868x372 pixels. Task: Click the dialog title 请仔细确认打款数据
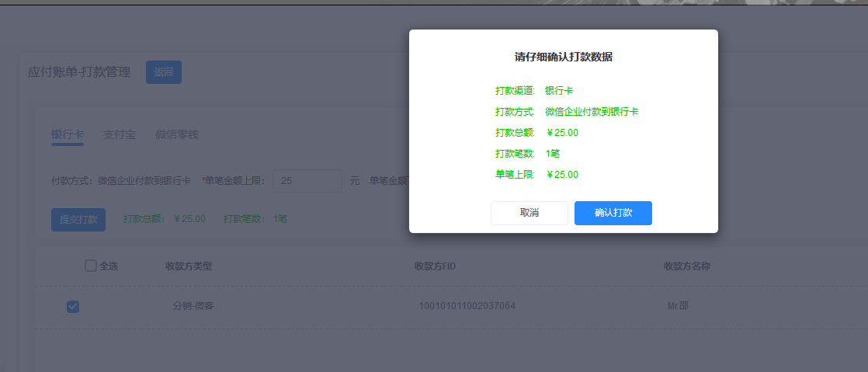point(563,57)
